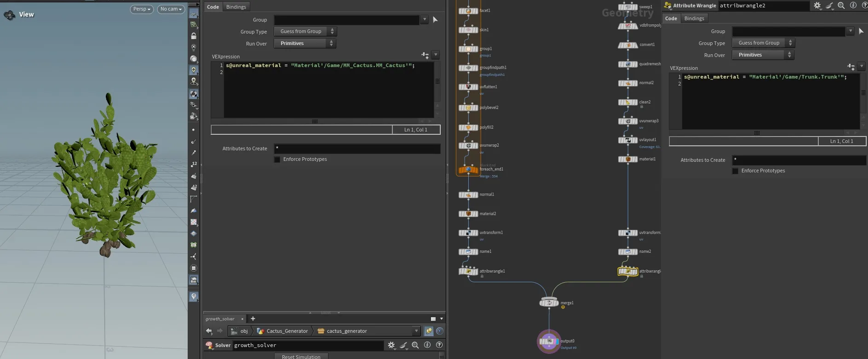Open gear menu in growth_solver parameters
This screenshot has height=359, width=868.
click(391, 345)
